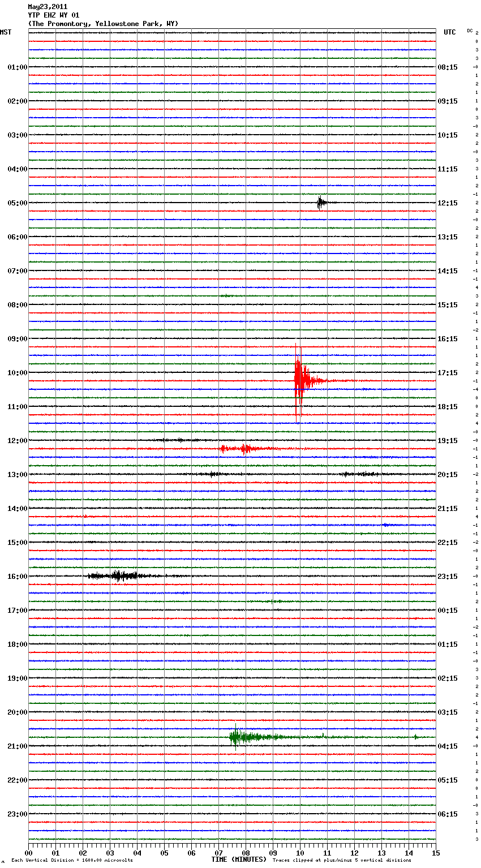The height and width of the screenshot is (868, 481).
Task: Click the 19:15 UTC time label
Action: coord(448,441)
